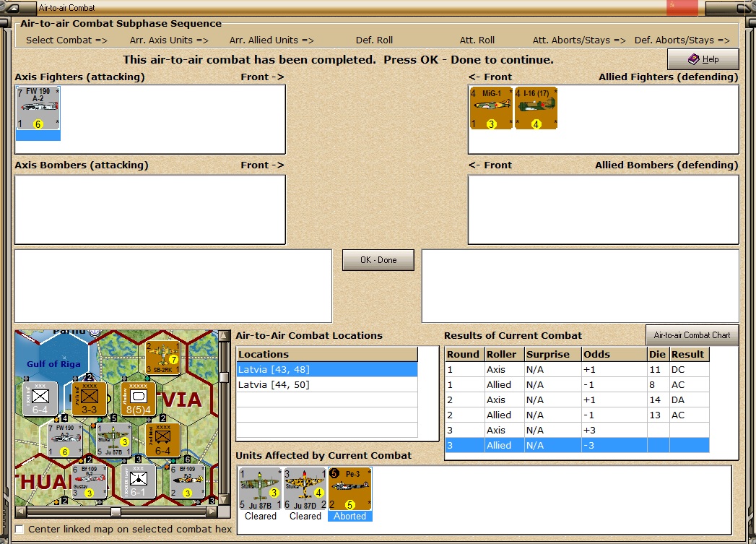Select round 1 Allied result row
756x544 pixels.
[x=577, y=384]
